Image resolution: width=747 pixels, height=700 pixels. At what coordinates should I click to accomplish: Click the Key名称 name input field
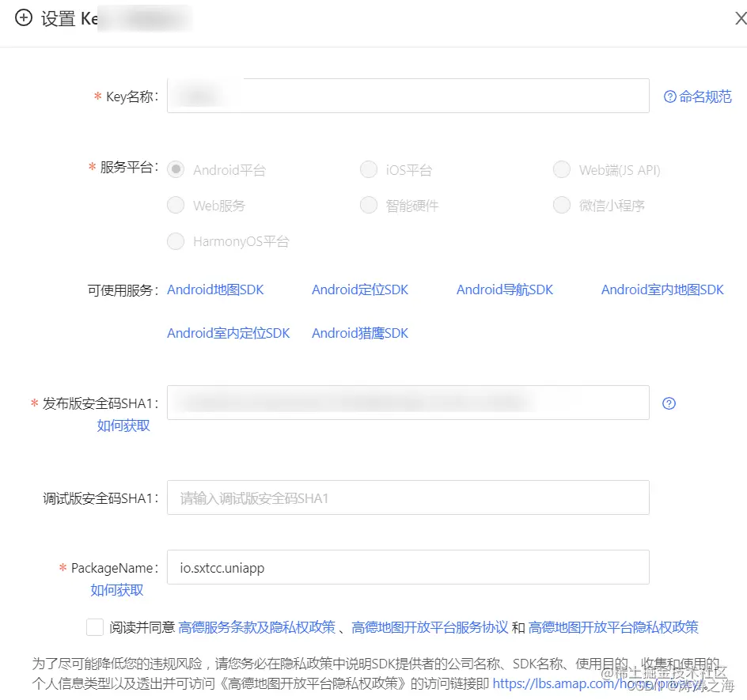pos(408,96)
